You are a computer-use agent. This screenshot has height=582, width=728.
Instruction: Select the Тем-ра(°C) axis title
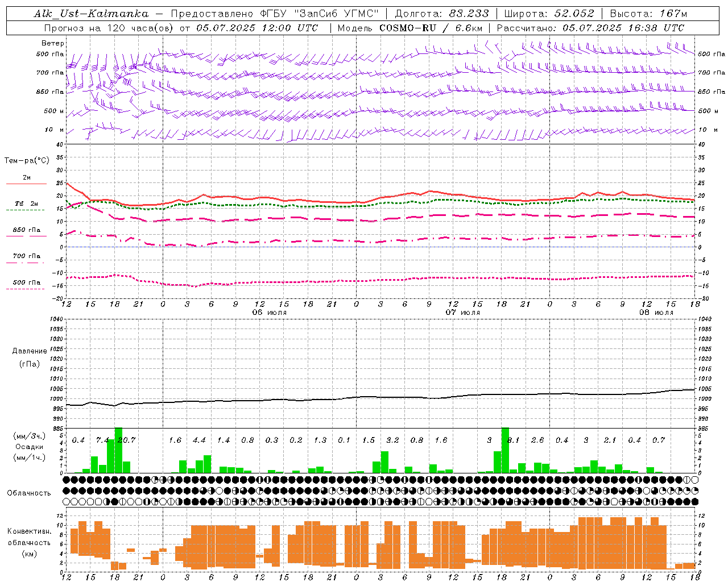(27, 160)
